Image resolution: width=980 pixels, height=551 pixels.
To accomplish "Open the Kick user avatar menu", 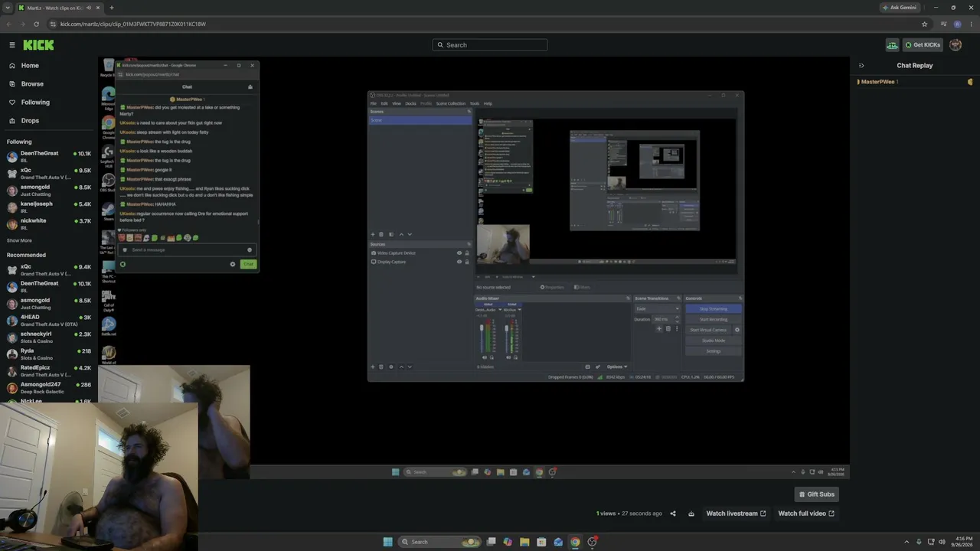I will coord(955,45).
